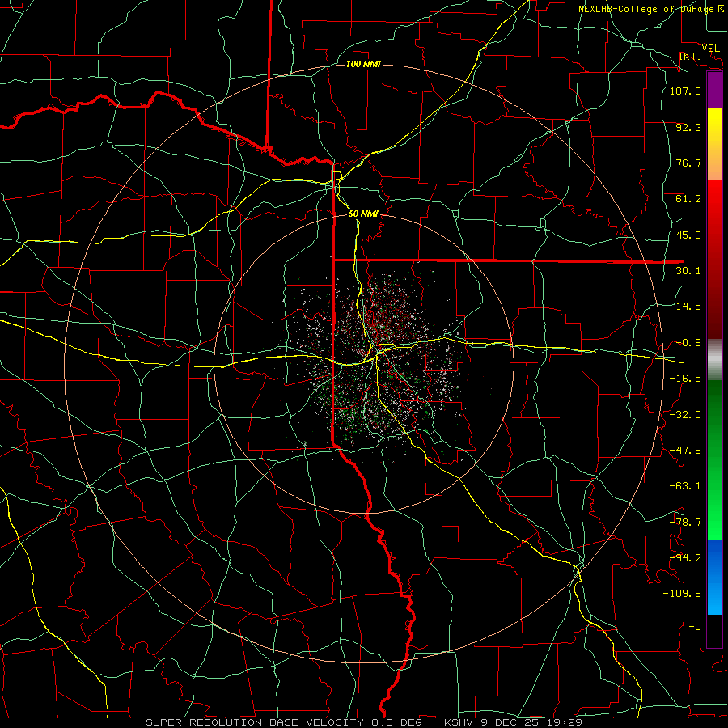Click the -109.8 legend value
This screenshot has height=728, width=728.
pyautogui.click(x=682, y=594)
